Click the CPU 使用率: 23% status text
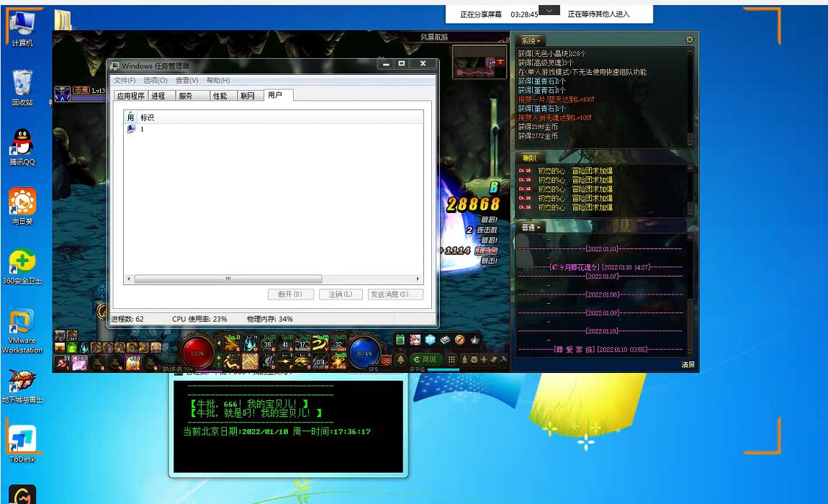 click(x=199, y=319)
